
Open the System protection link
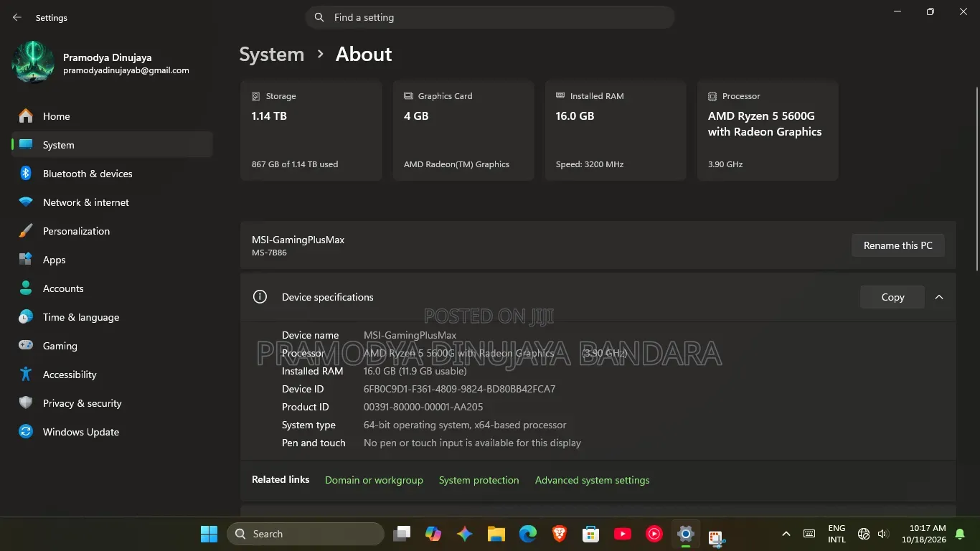pyautogui.click(x=479, y=480)
